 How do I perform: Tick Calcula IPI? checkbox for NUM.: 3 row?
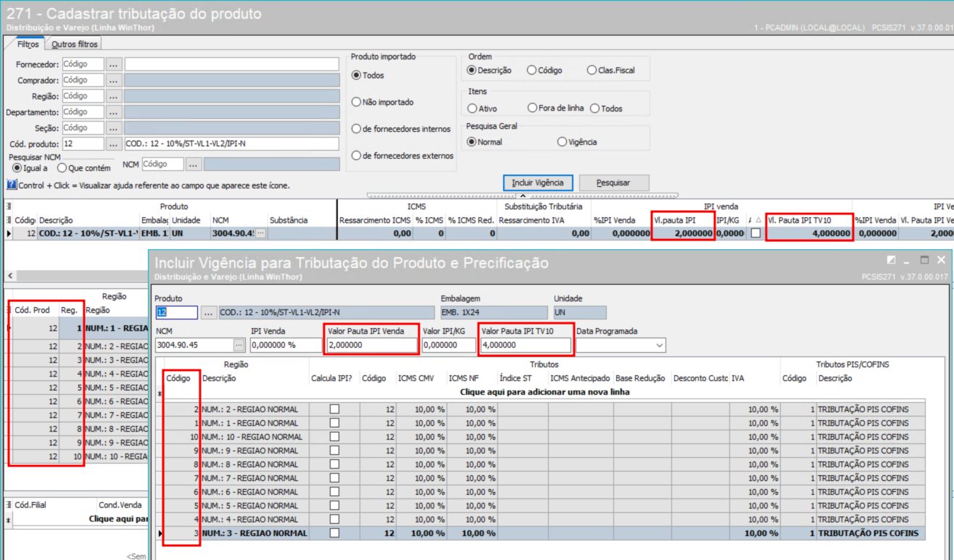pos(334,533)
